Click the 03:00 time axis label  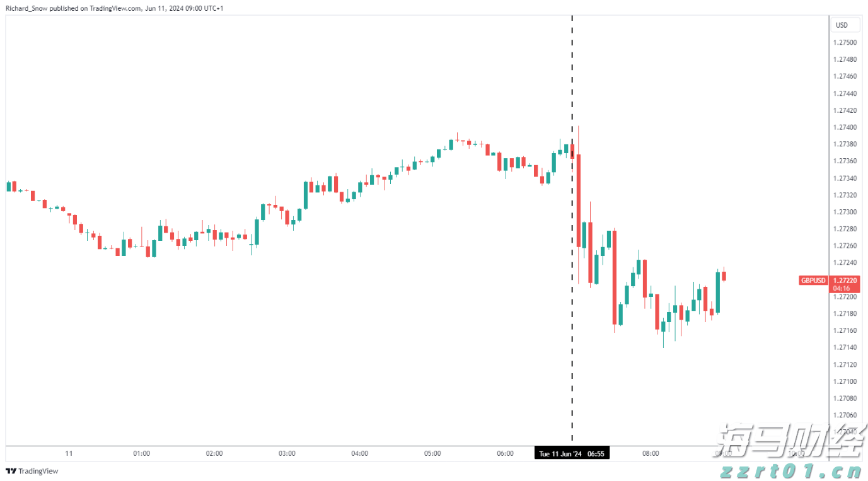[x=287, y=453]
